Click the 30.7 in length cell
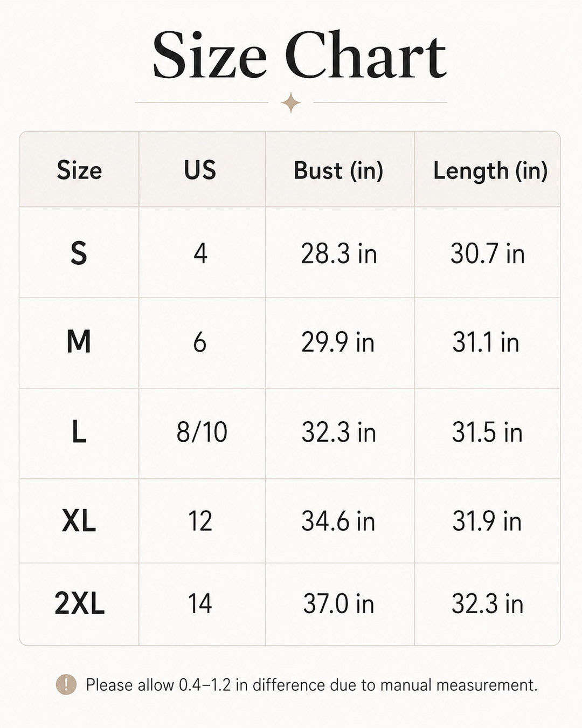 click(x=488, y=253)
